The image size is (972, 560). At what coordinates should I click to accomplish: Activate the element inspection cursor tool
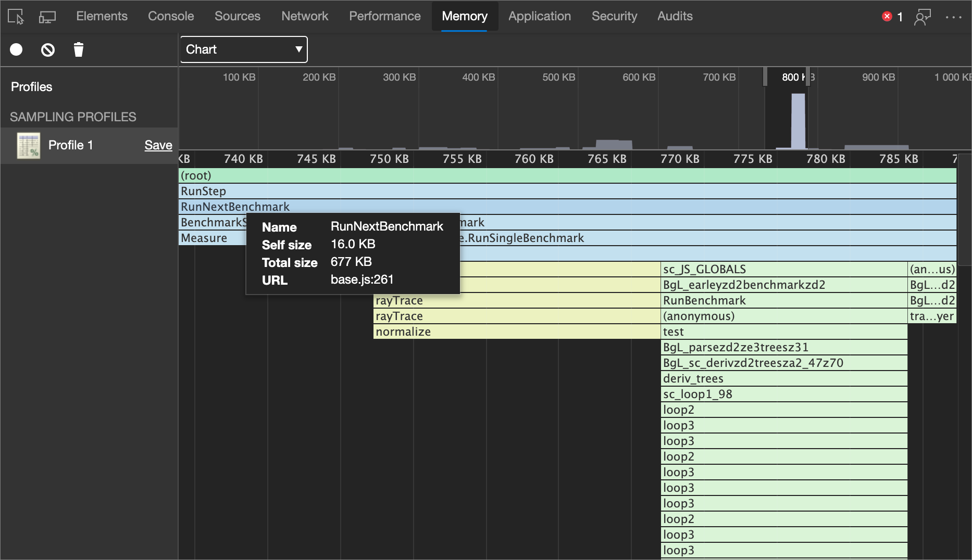16,16
